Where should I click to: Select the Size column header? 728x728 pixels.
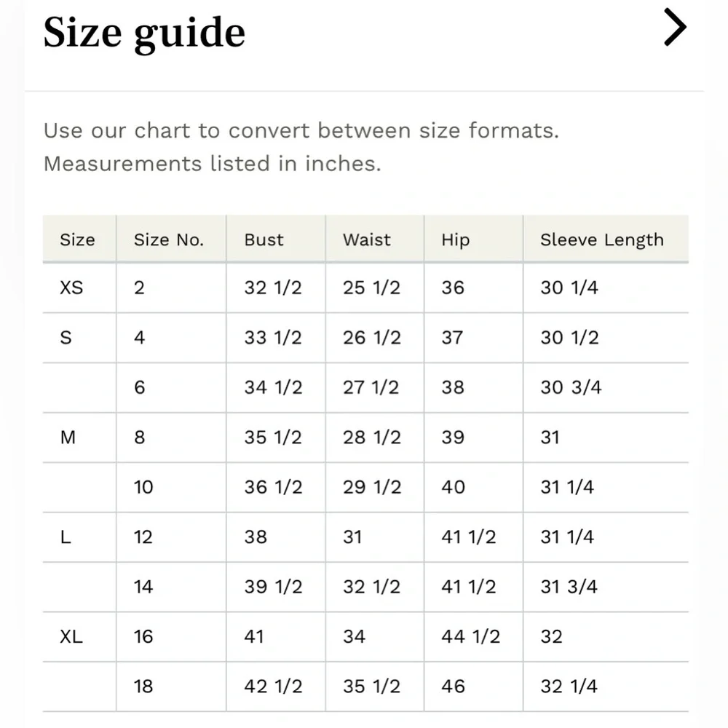77,240
